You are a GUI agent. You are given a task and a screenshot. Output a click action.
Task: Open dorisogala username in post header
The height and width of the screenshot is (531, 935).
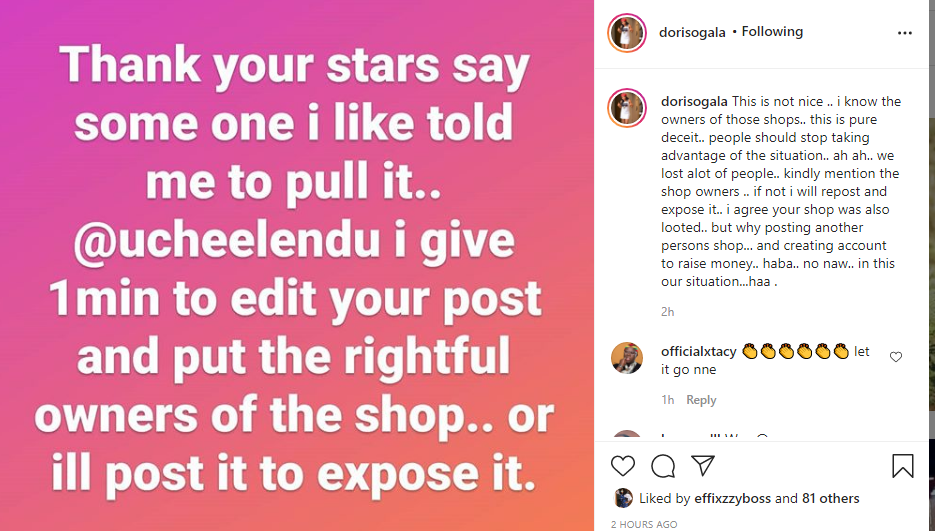[692, 32]
